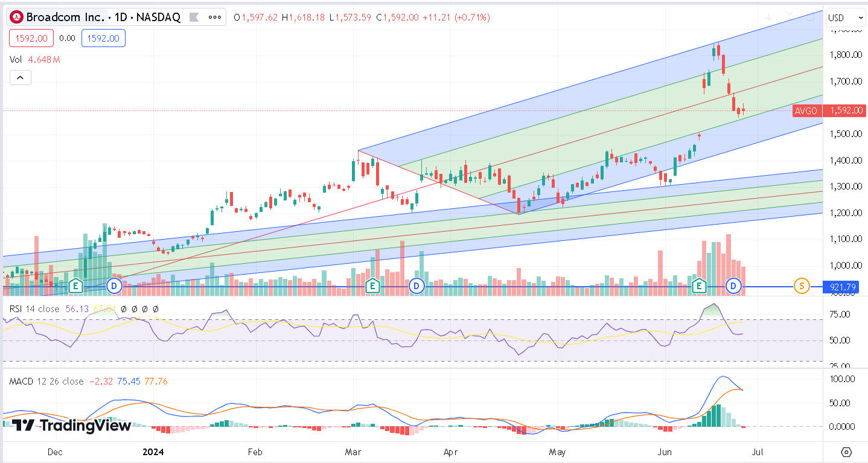Image resolution: width=868 pixels, height=463 pixels.
Task: Click the June dividend D marker
Action: (x=733, y=286)
